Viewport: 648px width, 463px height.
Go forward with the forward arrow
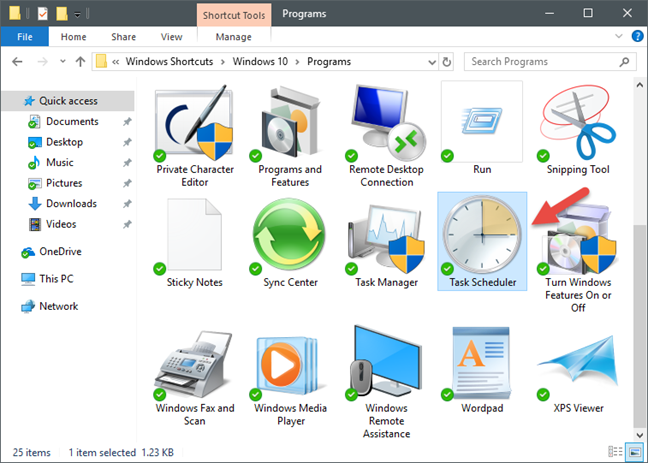(42, 62)
